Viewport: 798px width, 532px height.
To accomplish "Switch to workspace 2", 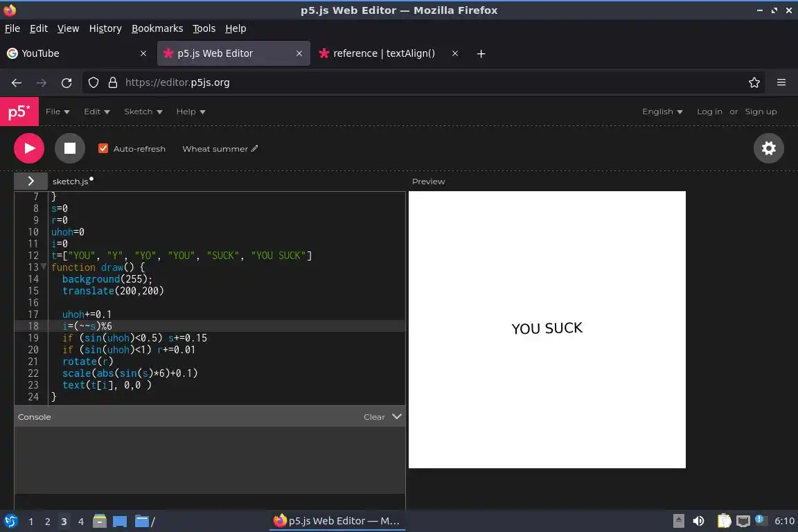I will [47, 522].
